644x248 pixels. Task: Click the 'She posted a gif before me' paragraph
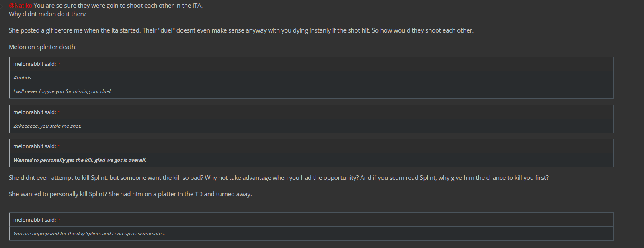(x=241, y=30)
